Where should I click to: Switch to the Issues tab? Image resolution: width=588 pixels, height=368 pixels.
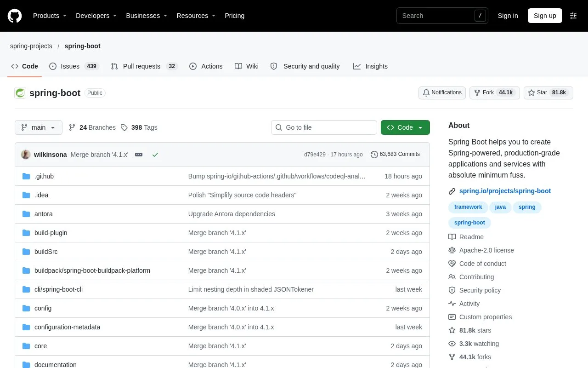pos(74,66)
